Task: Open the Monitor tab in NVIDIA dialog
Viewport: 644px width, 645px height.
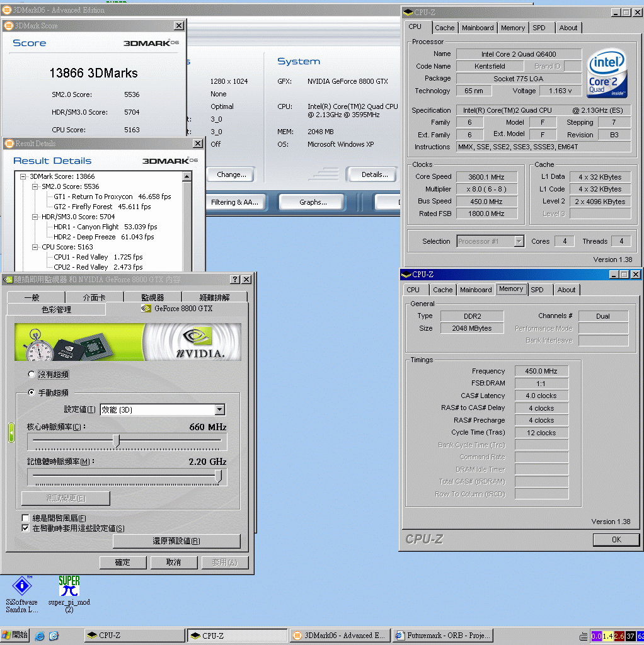Action: pos(152,297)
